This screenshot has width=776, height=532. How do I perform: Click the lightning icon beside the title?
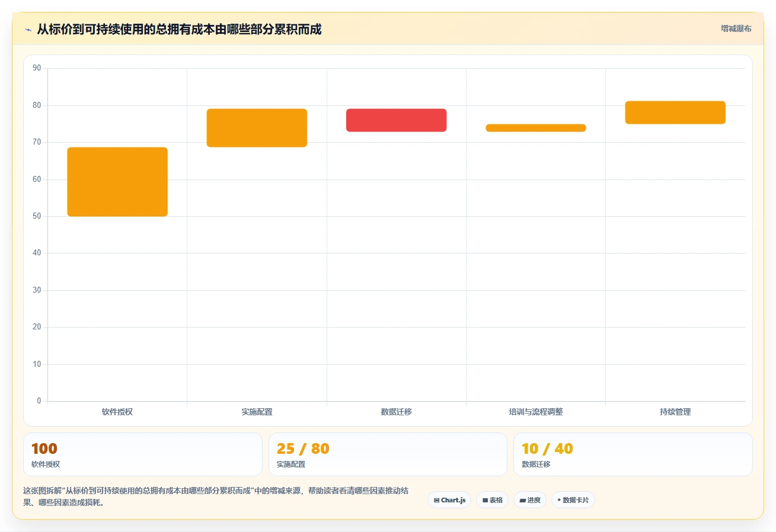(x=28, y=30)
